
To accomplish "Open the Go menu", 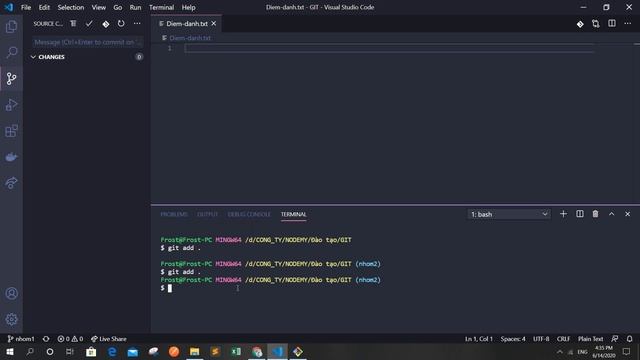I will (118, 7).
